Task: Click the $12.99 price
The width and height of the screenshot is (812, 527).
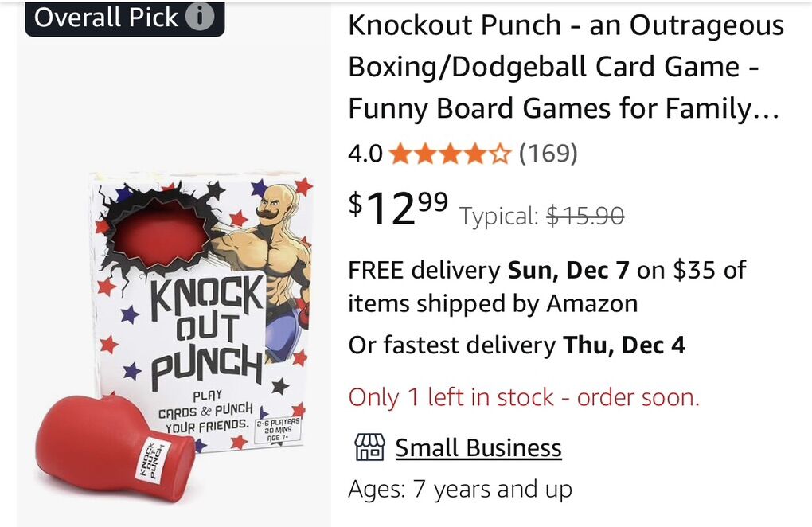Action: (398, 209)
